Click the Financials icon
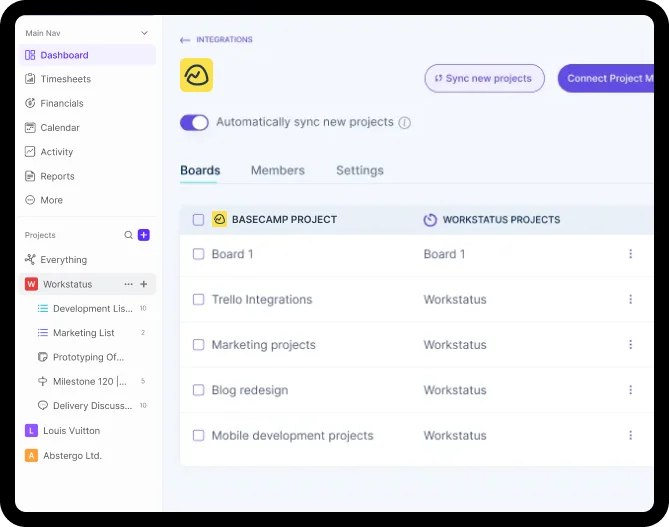This screenshot has width=669, height=527. coord(30,103)
